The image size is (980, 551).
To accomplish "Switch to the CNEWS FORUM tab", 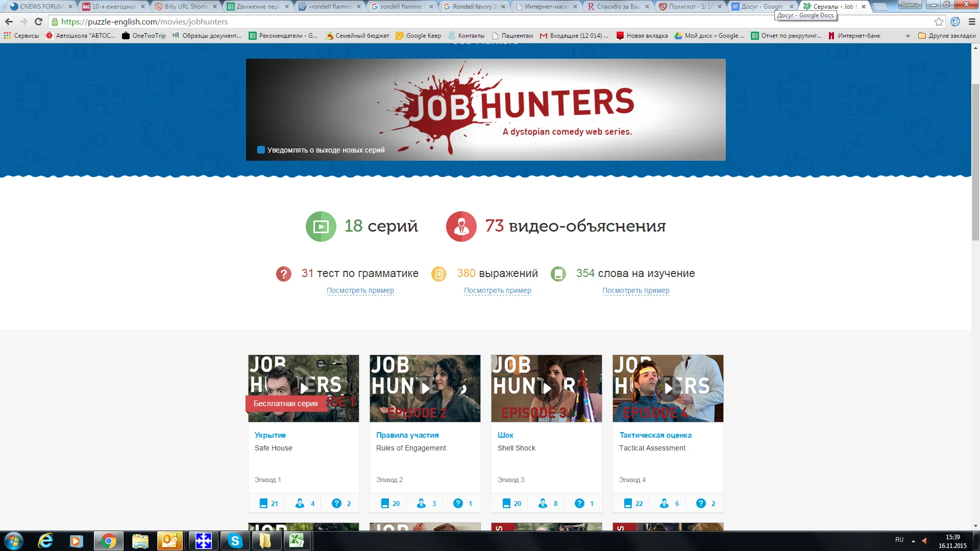I will pyautogui.click(x=41, y=7).
